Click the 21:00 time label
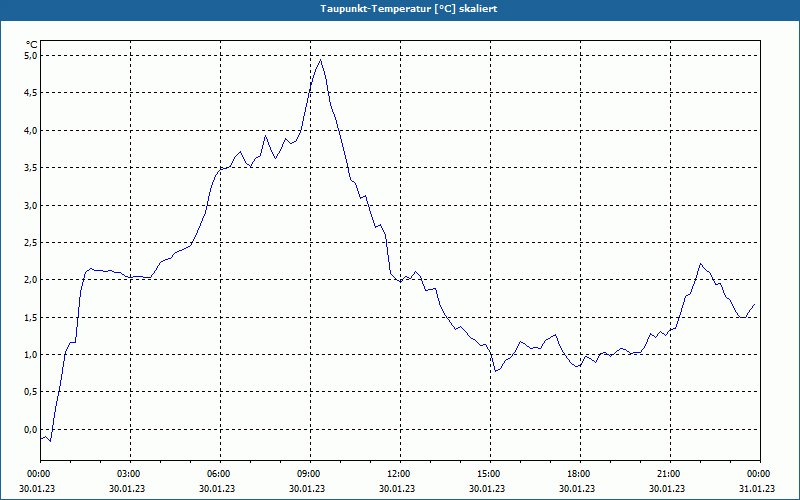This screenshot has height=500, width=800. 670,474
